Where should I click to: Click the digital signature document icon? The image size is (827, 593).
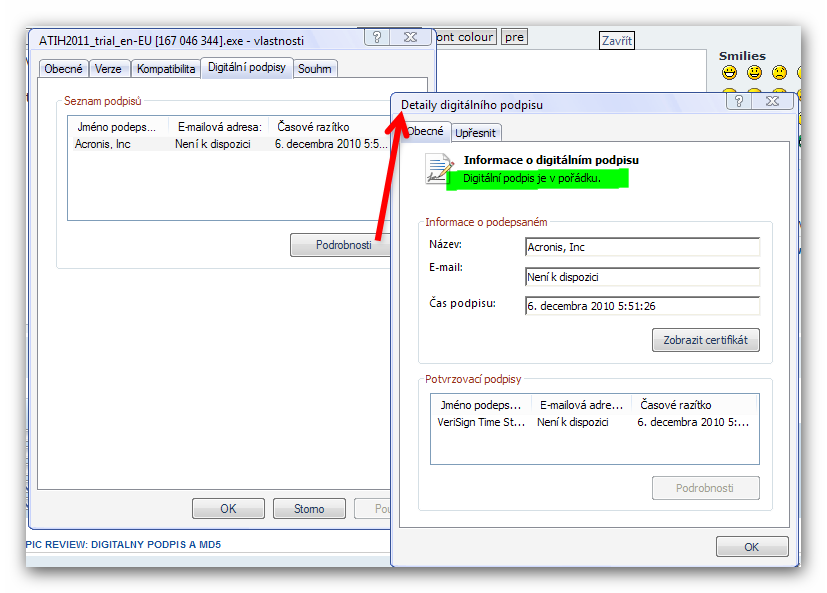pyautogui.click(x=439, y=168)
